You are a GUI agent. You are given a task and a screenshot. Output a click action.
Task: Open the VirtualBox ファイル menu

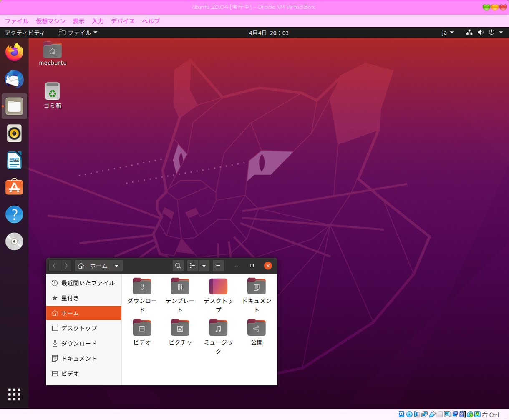(x=17, y=21)
